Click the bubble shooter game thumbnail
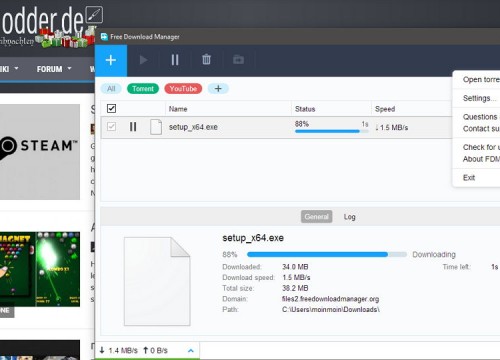Screen dimensions: 500x360 [40, 269]
